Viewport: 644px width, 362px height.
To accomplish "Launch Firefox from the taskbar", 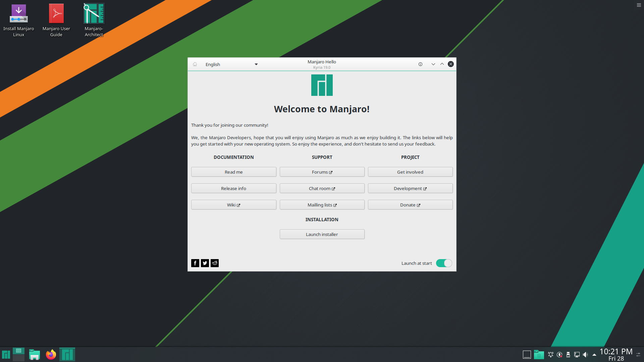I will pos(51,354).
